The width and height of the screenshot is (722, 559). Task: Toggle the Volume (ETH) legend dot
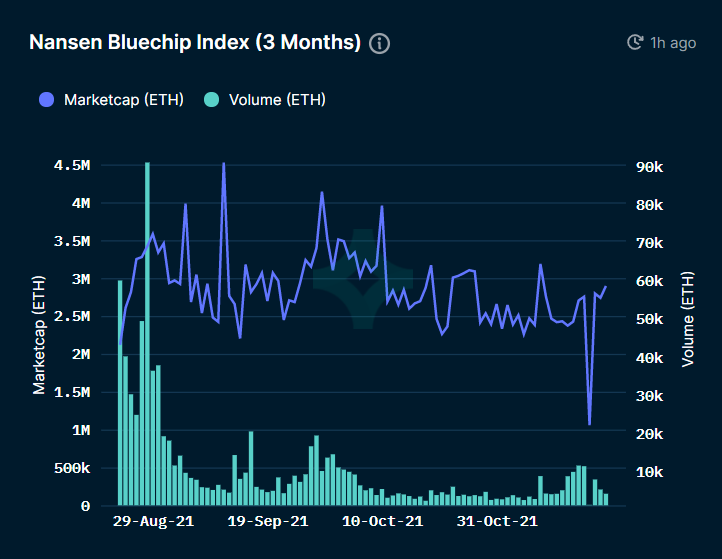coord(211,99)
